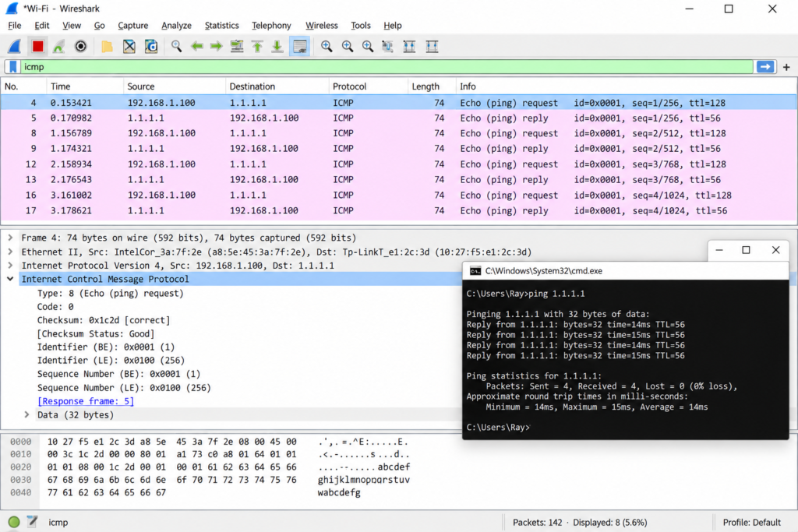Click the start capture shark fin icon
Screen dimensions: 798x532
[x=15, y=47]
